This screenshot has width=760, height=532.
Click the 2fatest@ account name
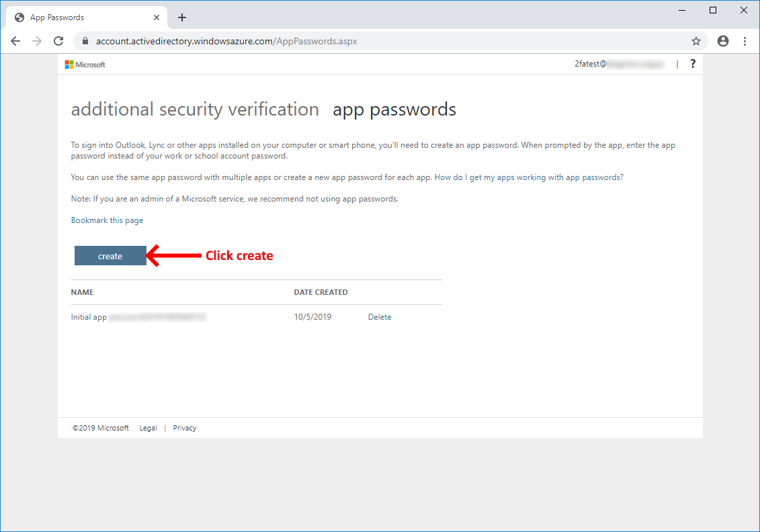tap(619, 64)
